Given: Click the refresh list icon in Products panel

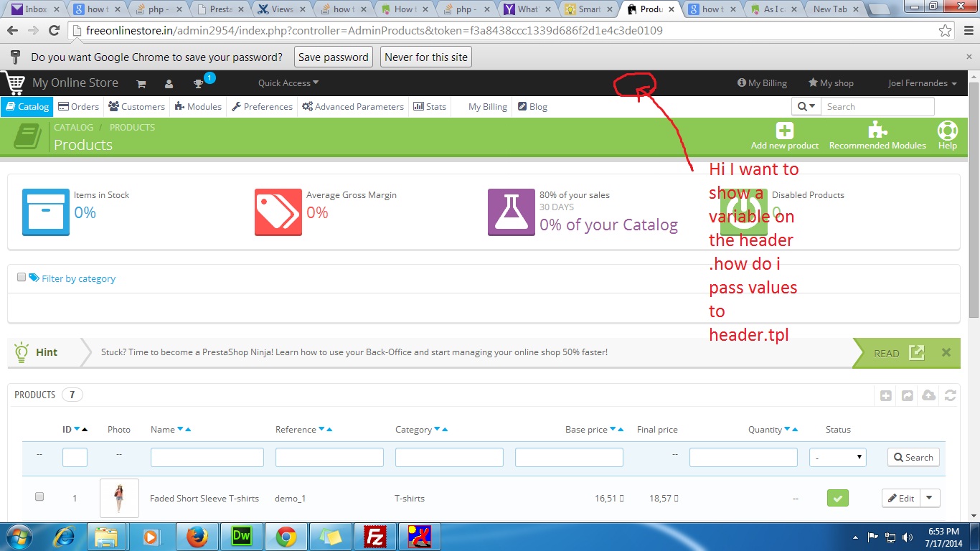Looking at the screenshot, I should 951,395.
